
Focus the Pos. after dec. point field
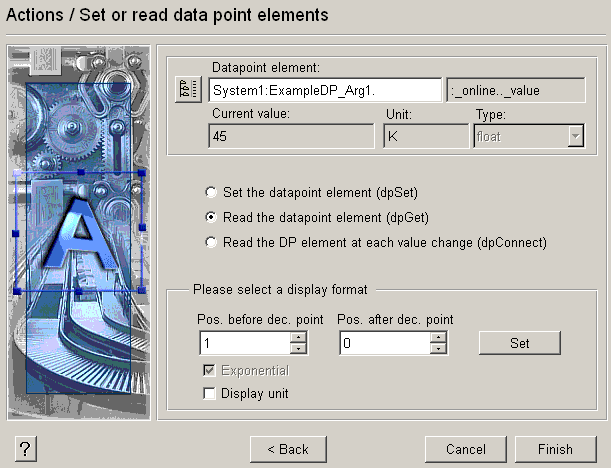(383, 343)
